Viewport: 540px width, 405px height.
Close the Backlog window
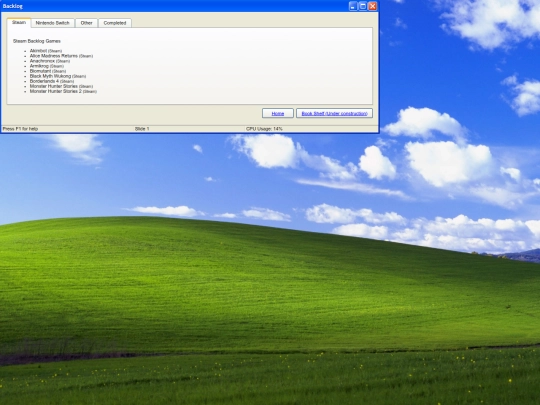click(373, 6)
